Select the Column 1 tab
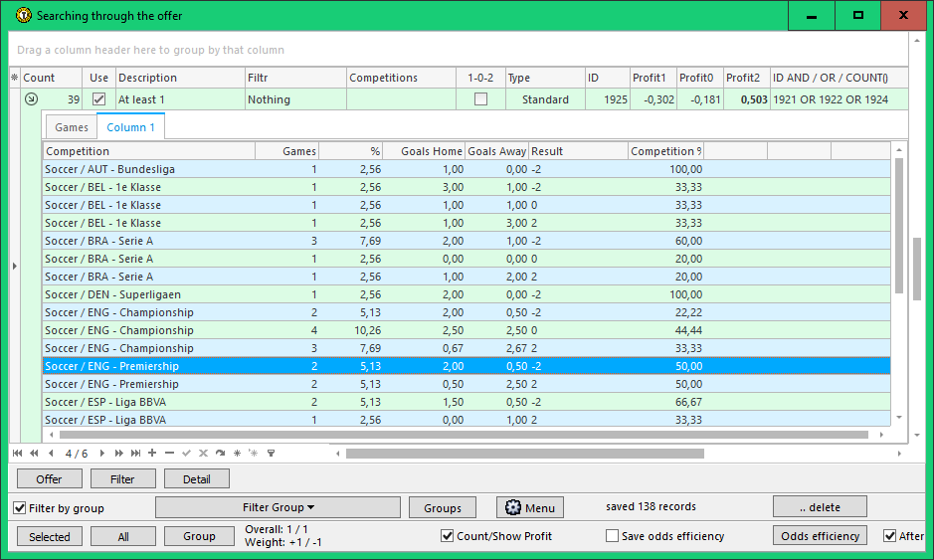Image resolution: width=934 pixels, height=560 pixels. click(130, 127)
